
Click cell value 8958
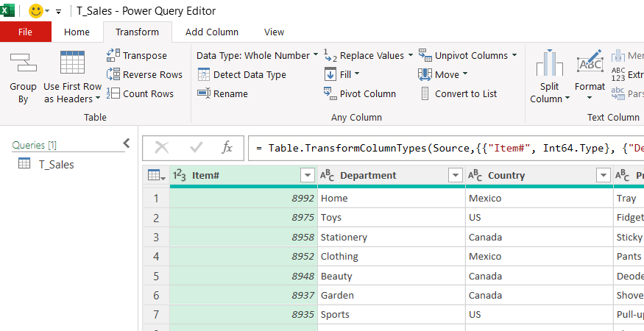(x=244, y=238)
